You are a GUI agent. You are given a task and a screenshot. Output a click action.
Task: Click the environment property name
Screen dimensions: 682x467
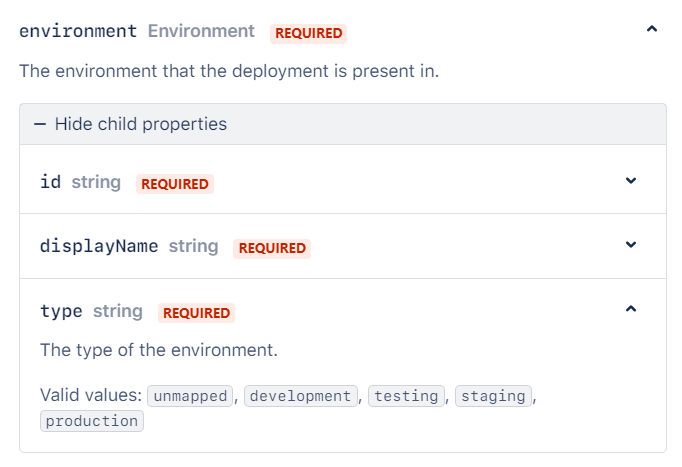[78, 31]
